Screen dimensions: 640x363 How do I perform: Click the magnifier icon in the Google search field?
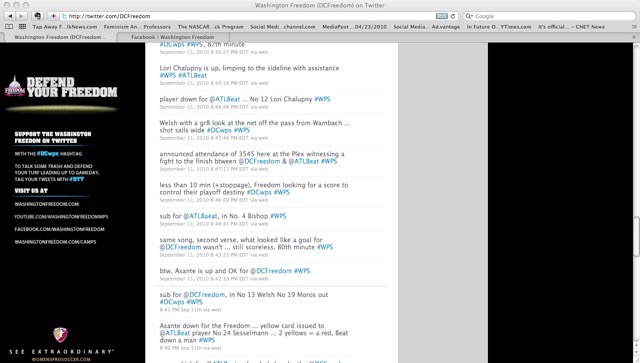point(469,16)
